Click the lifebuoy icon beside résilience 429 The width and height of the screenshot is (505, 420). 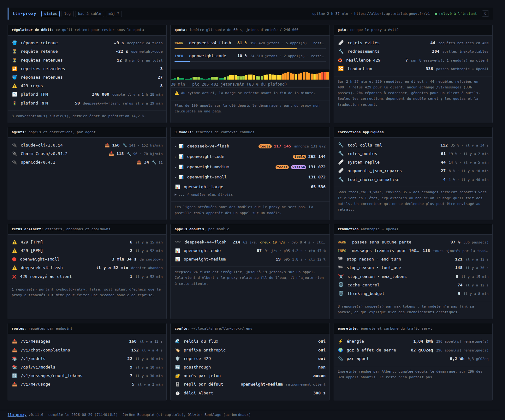pos(340,60)
